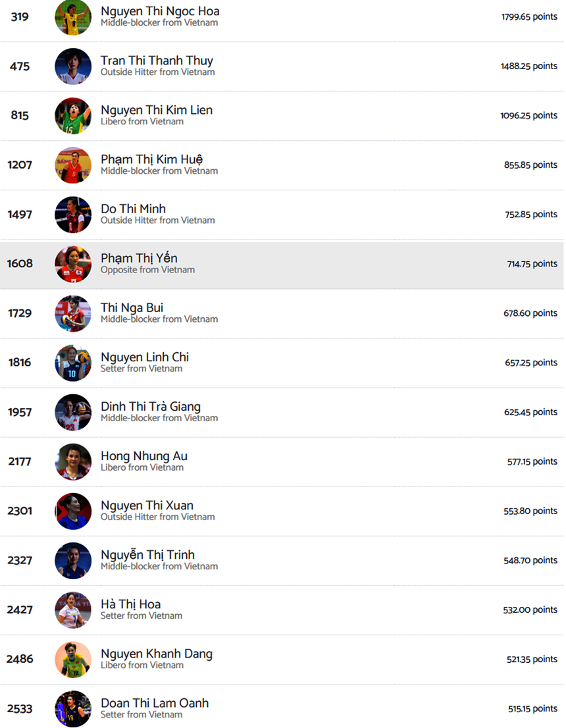Click Do Thi Minh's profile picture
Viewport: 566px width, 728px height.
coord(73,215)
